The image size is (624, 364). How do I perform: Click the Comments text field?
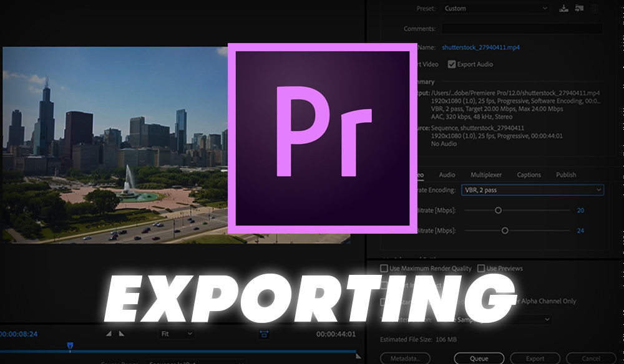pyautogui.click(x=522, y=29)
